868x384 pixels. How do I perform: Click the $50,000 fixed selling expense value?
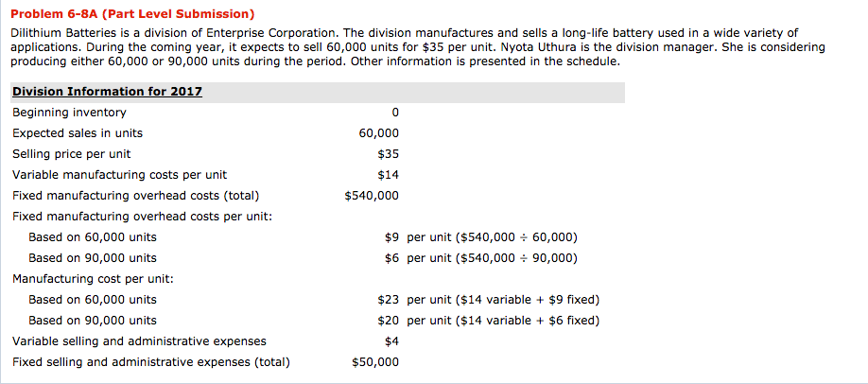click(375, 362)
